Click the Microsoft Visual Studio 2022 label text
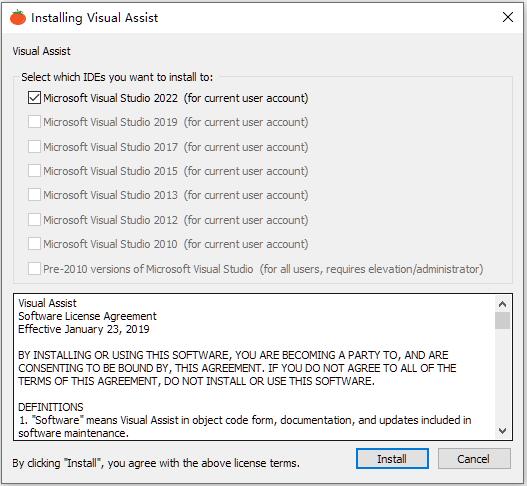The height and width of the screenshot is (486, 527). coord(111,98)
